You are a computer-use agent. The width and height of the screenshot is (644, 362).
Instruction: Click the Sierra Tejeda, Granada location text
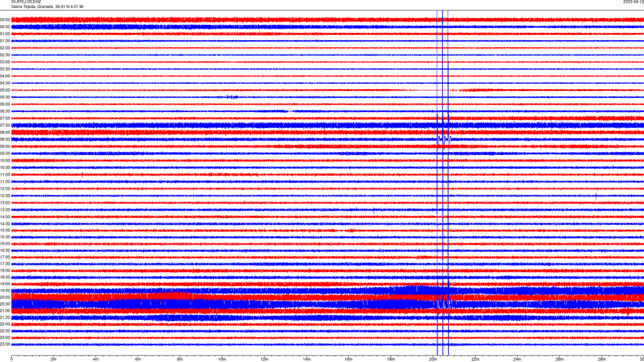point(32,7)
